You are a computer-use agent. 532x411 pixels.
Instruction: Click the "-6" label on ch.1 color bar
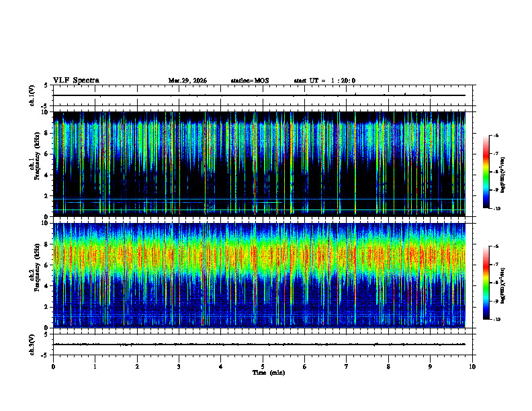(496, 135)
